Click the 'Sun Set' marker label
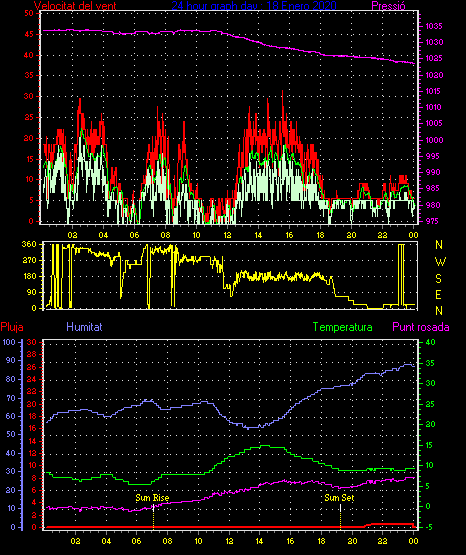This screenshot has width=466, height=555. 339,498
